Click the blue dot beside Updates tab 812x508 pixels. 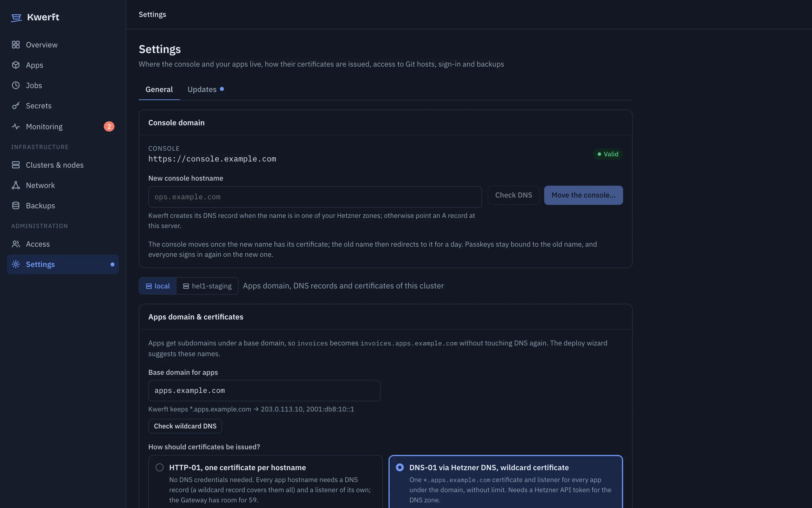point(222,89)
